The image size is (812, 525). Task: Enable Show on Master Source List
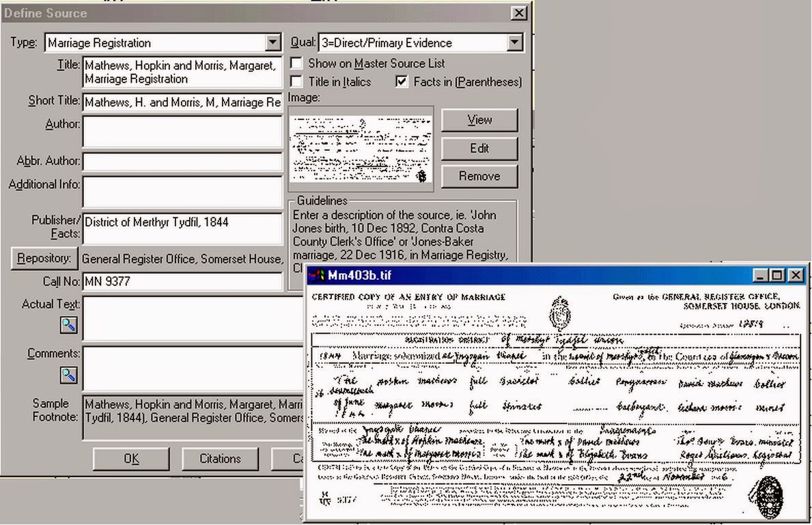296,63
